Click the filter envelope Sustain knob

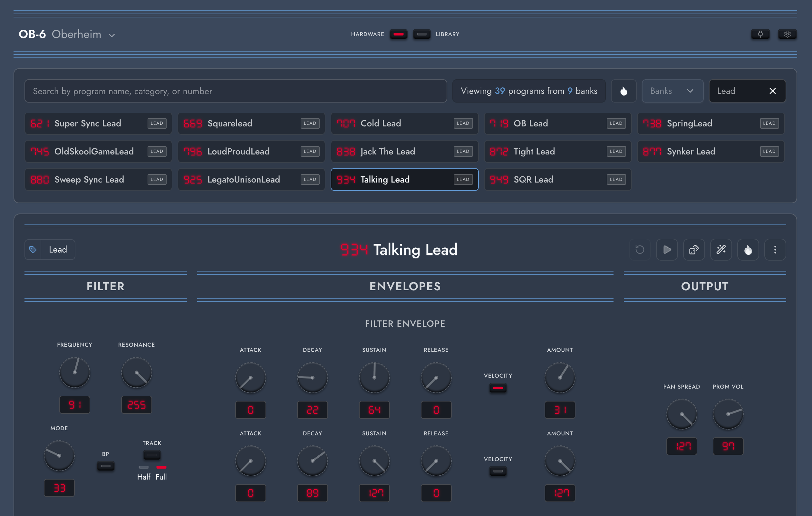point(374,377)
